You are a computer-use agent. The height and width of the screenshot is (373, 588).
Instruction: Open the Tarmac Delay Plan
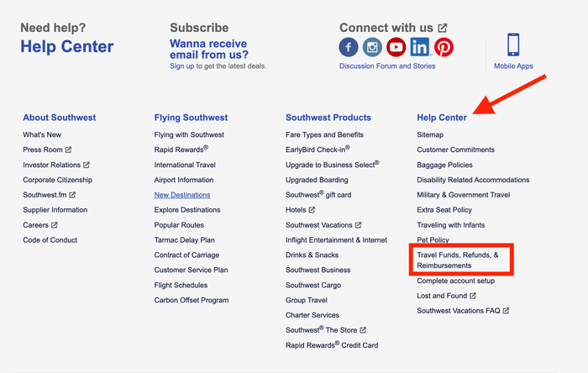(x=185, y=240)
